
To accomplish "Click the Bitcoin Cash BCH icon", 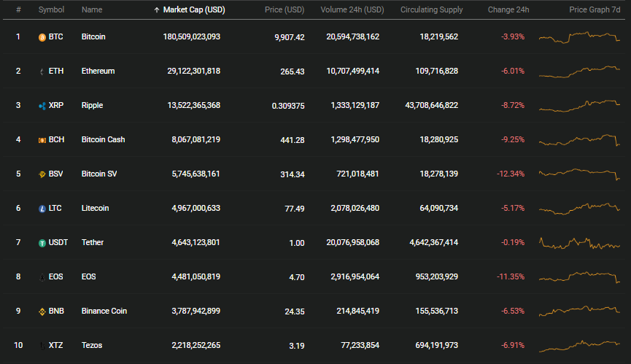I will [x=42, y=140].
